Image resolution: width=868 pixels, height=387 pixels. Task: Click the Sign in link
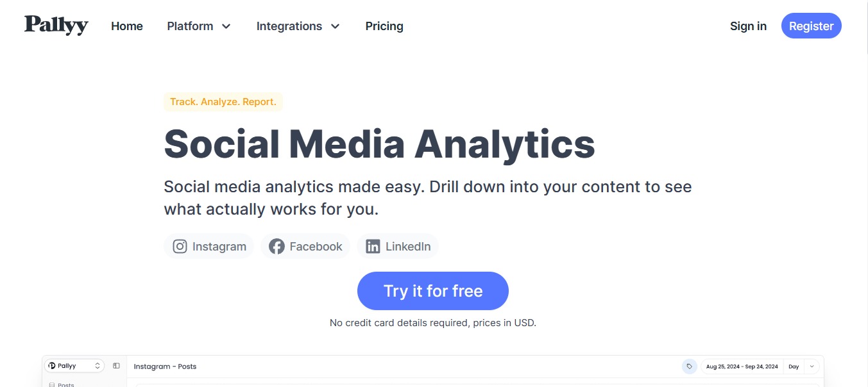pyautogui.click(x=748, y=26)
